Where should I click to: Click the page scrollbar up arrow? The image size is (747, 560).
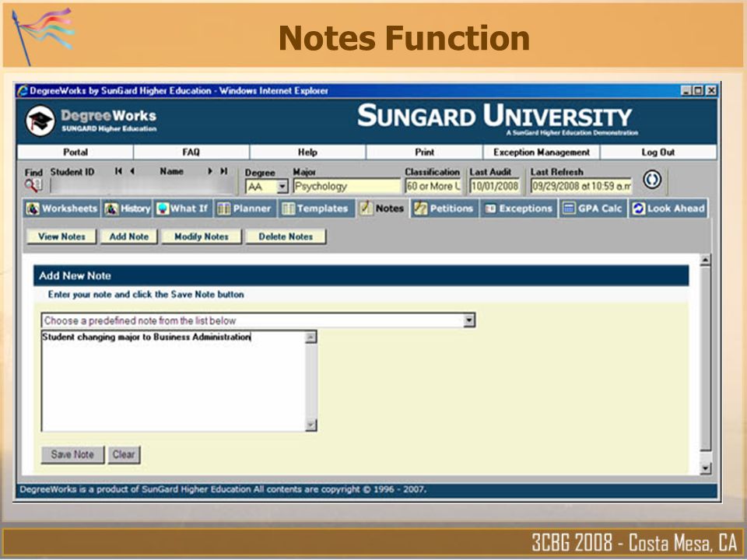pyautogui.click(x=705, y=260)
